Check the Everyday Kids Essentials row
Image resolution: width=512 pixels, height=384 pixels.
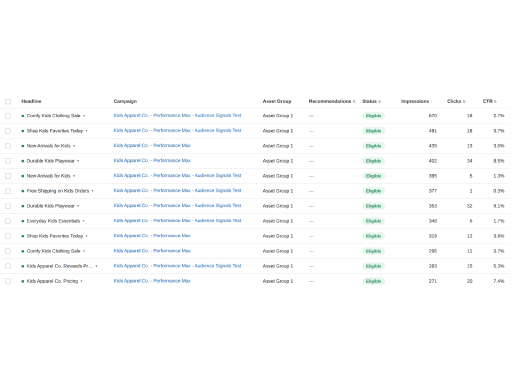click(8, 221)
